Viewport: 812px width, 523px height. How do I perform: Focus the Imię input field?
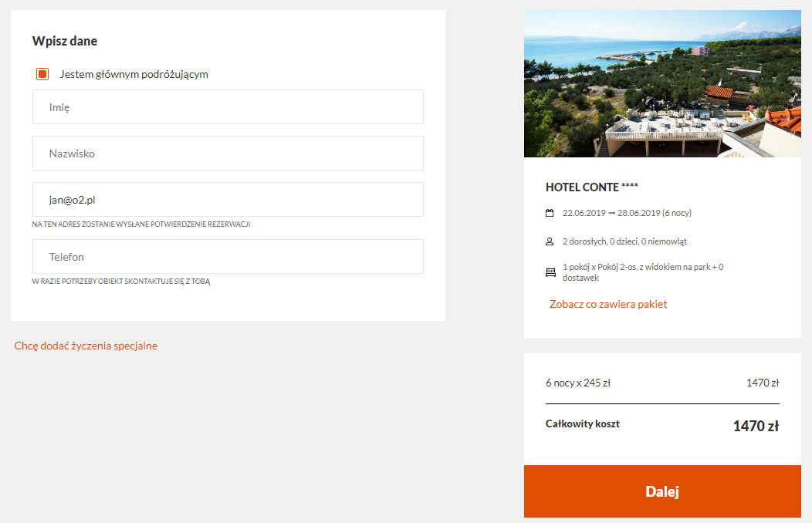tap(228, 107)
